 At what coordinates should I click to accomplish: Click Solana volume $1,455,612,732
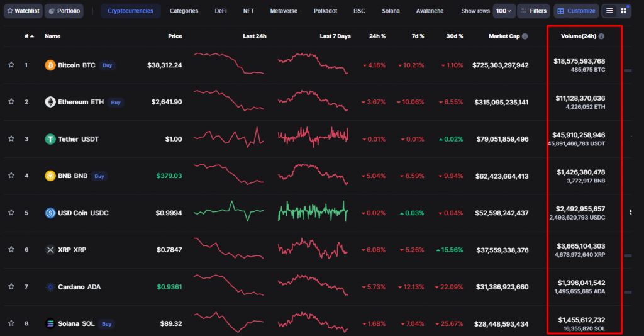(582, 320)
